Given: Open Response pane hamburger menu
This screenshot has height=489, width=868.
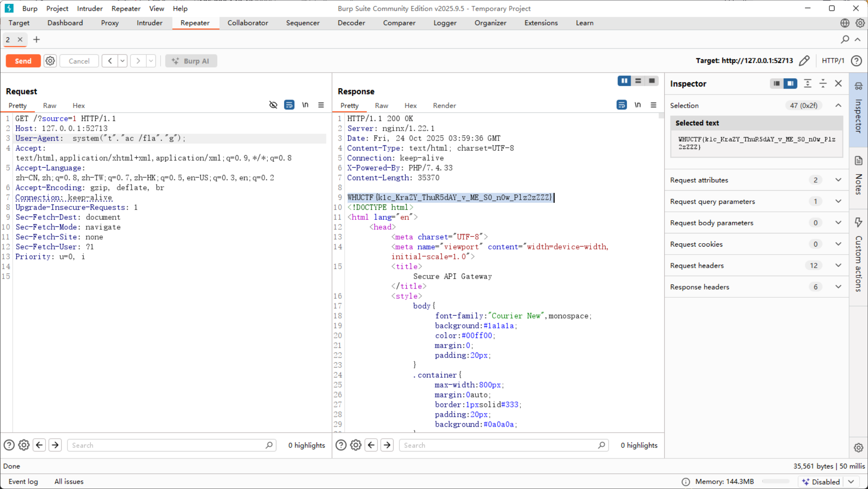Looking at the screenshot, I should 653,105.
